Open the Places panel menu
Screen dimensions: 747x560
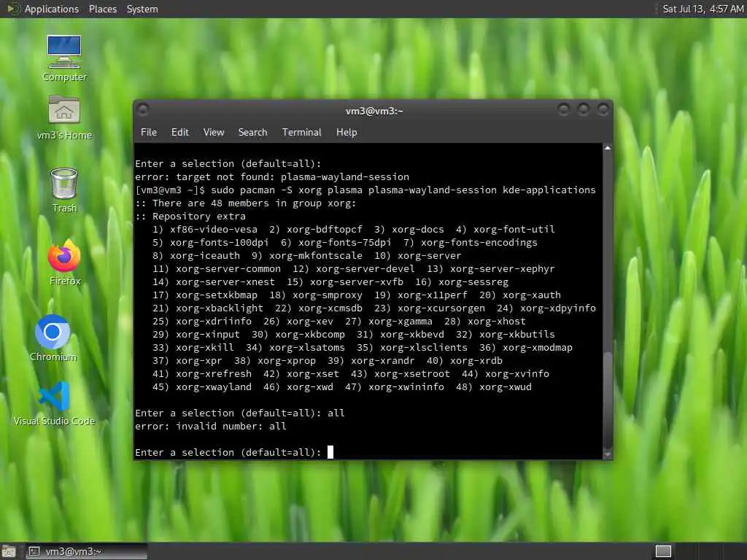102,9
